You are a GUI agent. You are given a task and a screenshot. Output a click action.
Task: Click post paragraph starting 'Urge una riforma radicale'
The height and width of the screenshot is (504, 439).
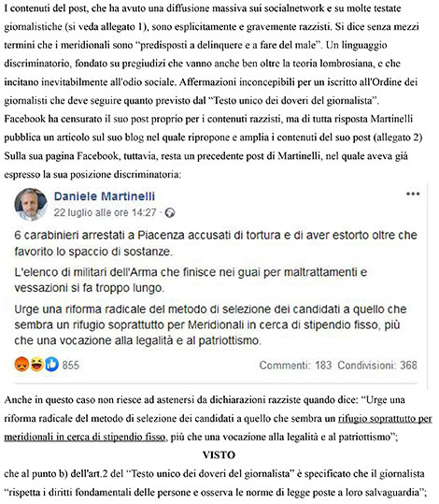coord(210,324)
